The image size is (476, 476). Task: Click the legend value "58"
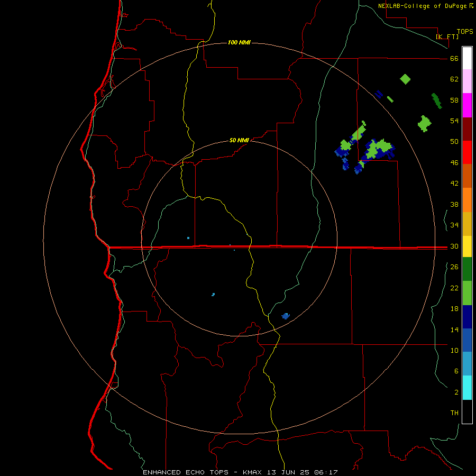click(x=454, y=100)
